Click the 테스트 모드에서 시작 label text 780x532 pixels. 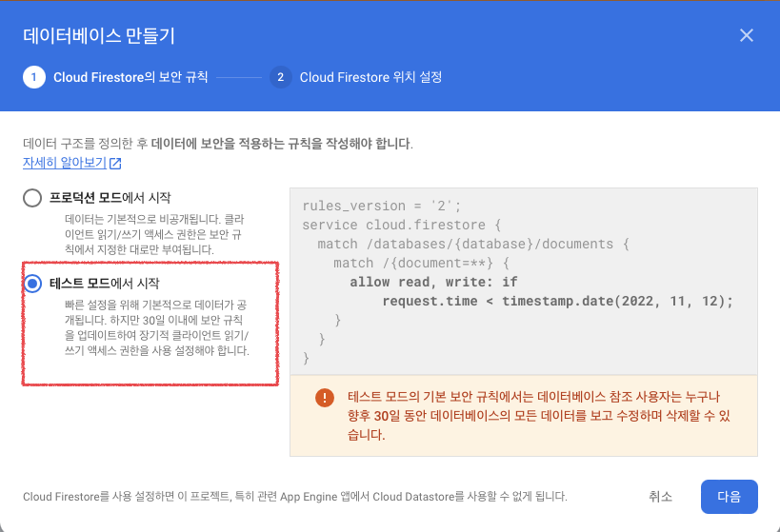pyautogui.click(x=105, y=284)
